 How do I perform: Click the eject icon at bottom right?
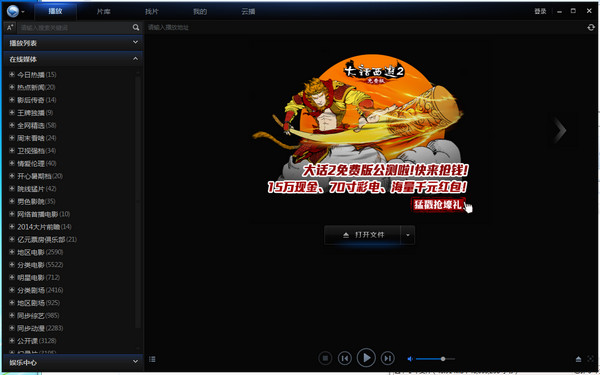[578, 359]
